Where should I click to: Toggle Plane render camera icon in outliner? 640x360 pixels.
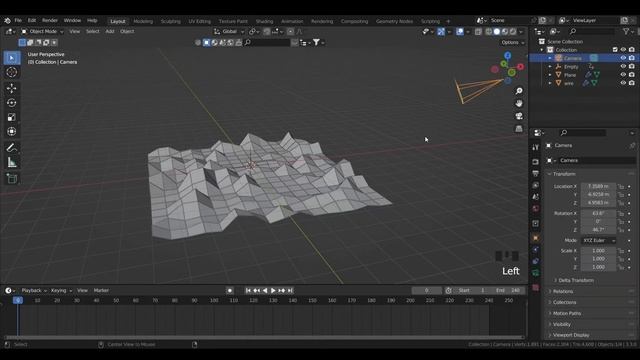pos(632,75)
